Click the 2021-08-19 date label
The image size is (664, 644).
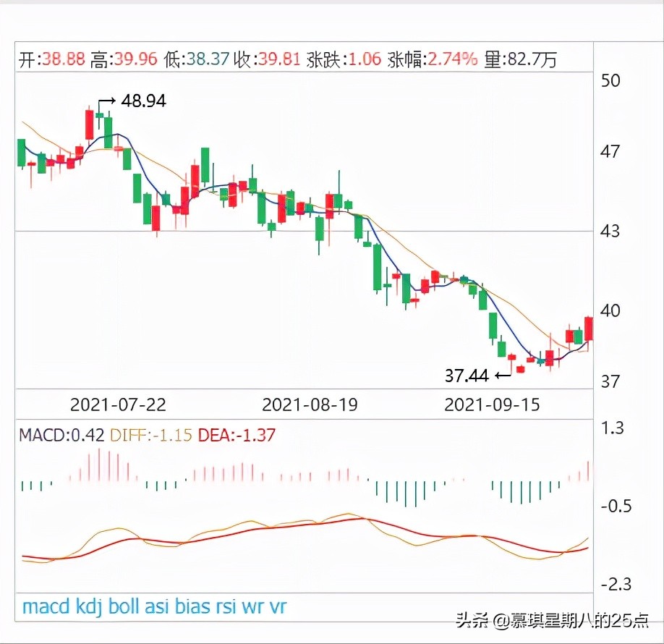(310, 404)
